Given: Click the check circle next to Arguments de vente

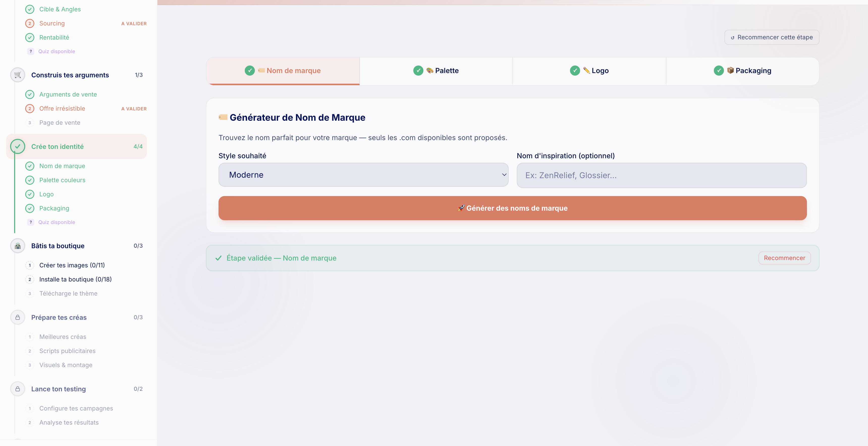Looking at the screenshot, I should click(30, 94).
